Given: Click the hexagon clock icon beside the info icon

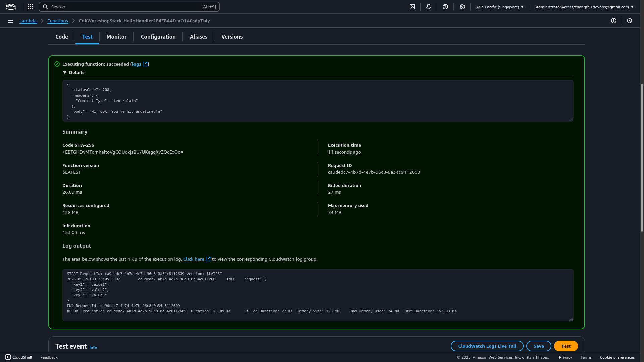Looking at the screenshot, I should pos(630,21).
